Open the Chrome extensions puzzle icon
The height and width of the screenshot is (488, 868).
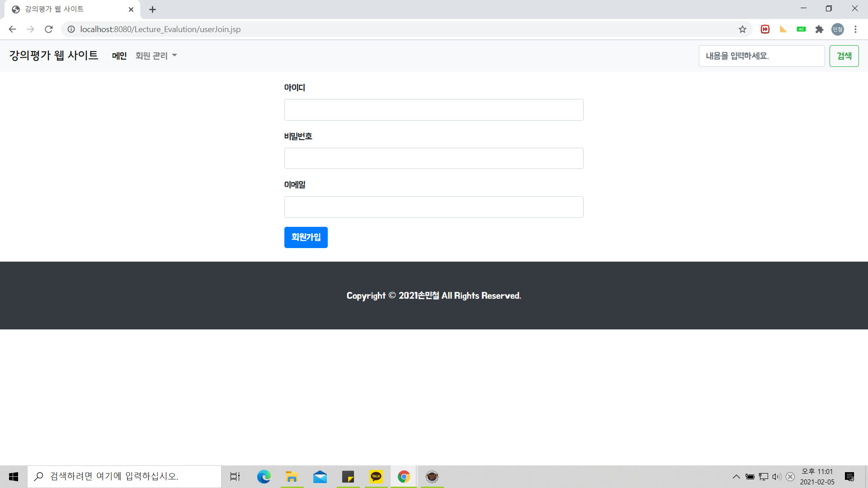click(x=819, y=29)
